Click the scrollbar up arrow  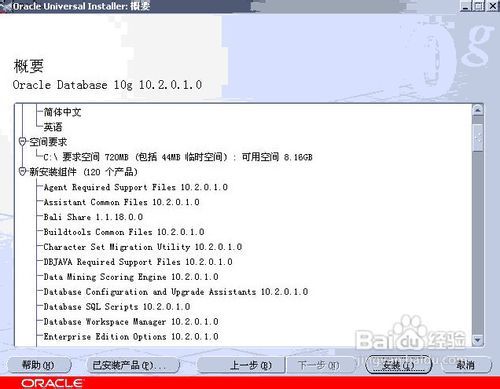pos(478,109)
